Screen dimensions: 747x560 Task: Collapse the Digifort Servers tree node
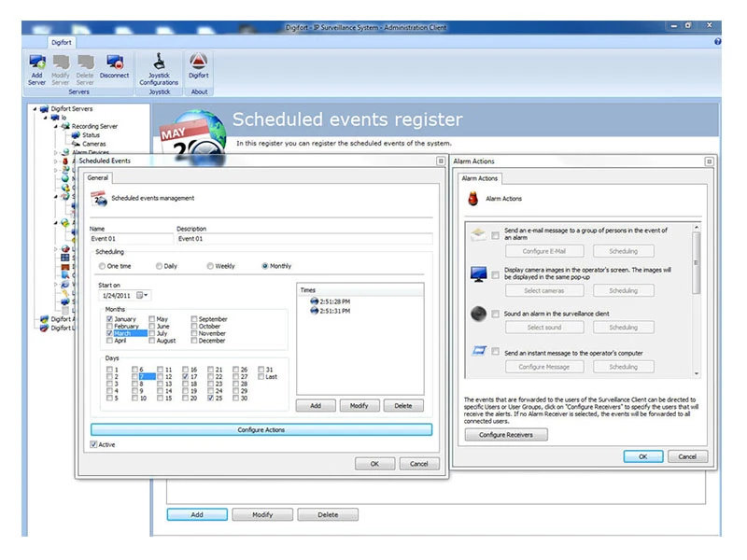pyautogui.click(x=35, y=109)
